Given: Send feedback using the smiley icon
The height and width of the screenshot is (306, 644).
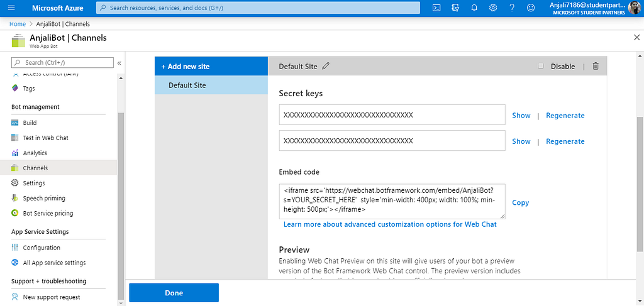Looking at the screenshot, I should point(531,8).
